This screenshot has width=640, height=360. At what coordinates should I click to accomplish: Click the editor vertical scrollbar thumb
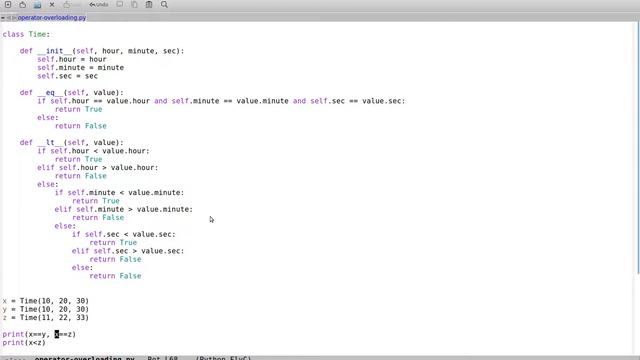tap(638, 149)
